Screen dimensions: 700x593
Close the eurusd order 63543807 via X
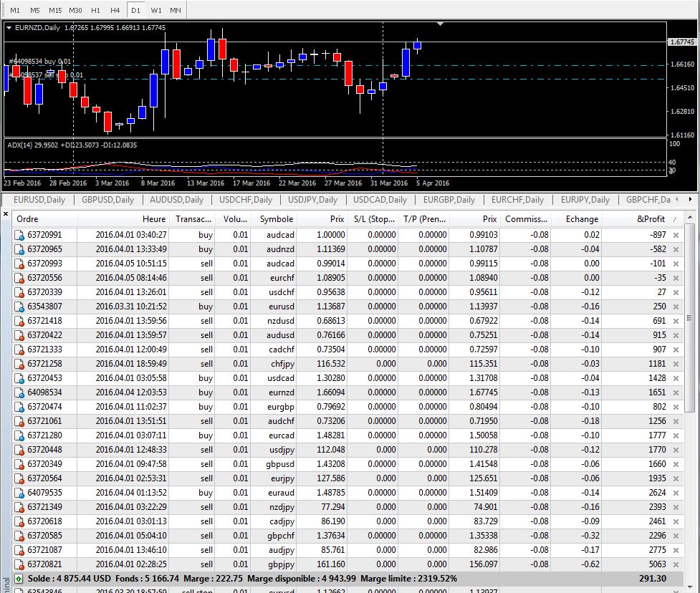pos(676,307)
